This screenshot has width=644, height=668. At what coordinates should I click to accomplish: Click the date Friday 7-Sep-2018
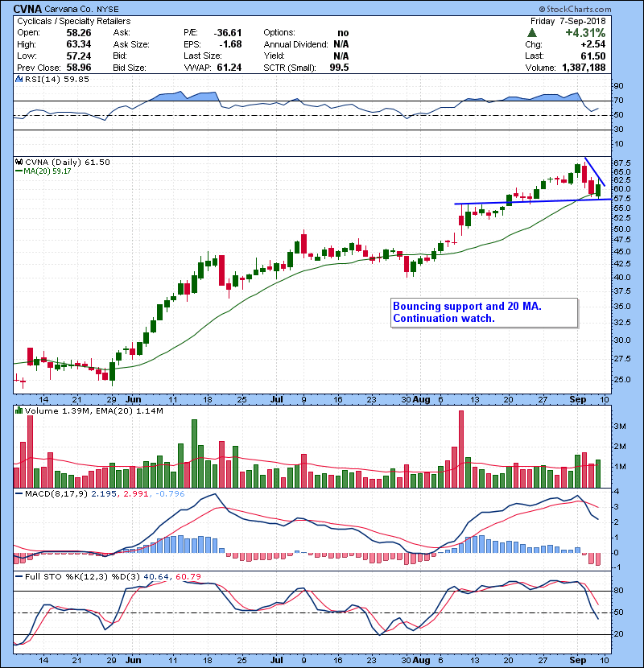click(568, 21)
